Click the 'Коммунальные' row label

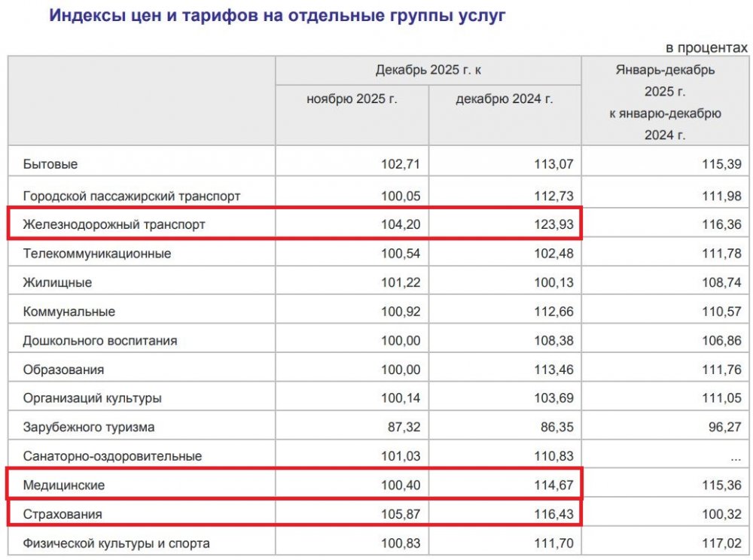(69, 312)
